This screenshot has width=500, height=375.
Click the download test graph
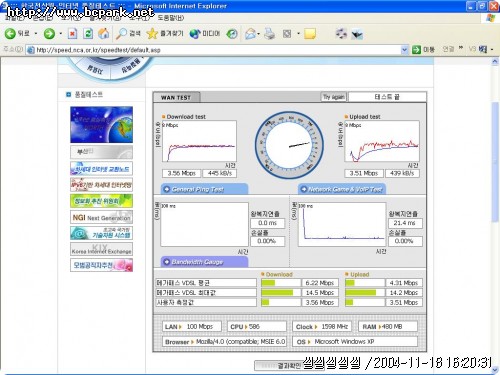pyautogui.click(x=199, y=141)
